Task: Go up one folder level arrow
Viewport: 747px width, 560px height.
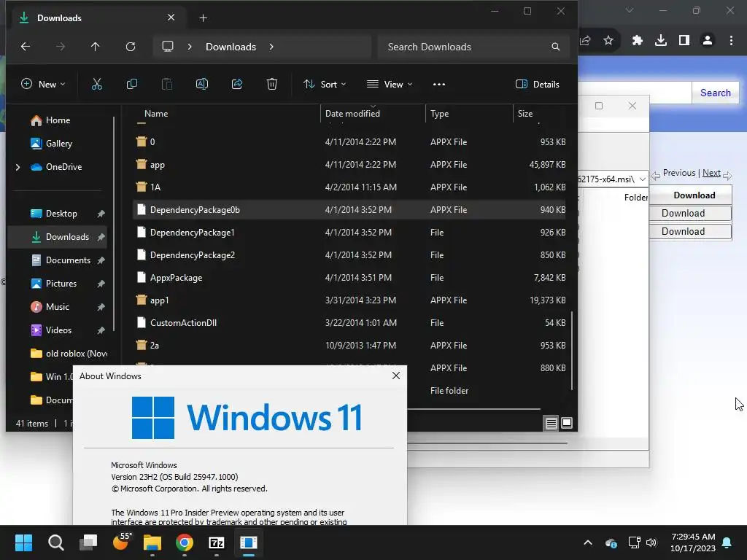Action: tap(96, 47)
